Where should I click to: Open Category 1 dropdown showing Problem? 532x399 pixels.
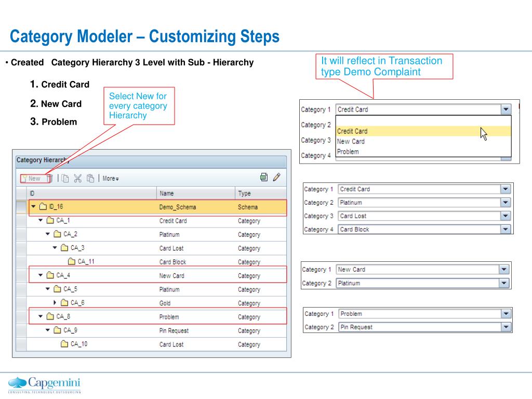tap(506, 314)
